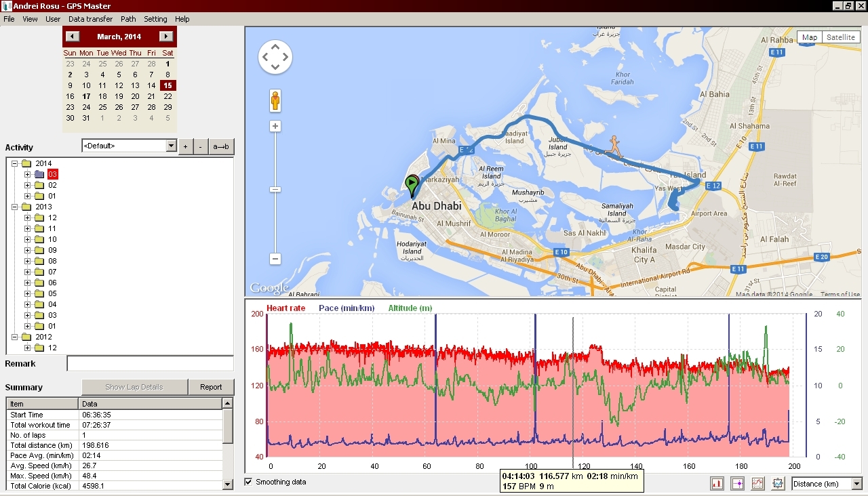Click the green start flag marker
The height and width of the screenshot is (496, 868).
click(412, 186)
